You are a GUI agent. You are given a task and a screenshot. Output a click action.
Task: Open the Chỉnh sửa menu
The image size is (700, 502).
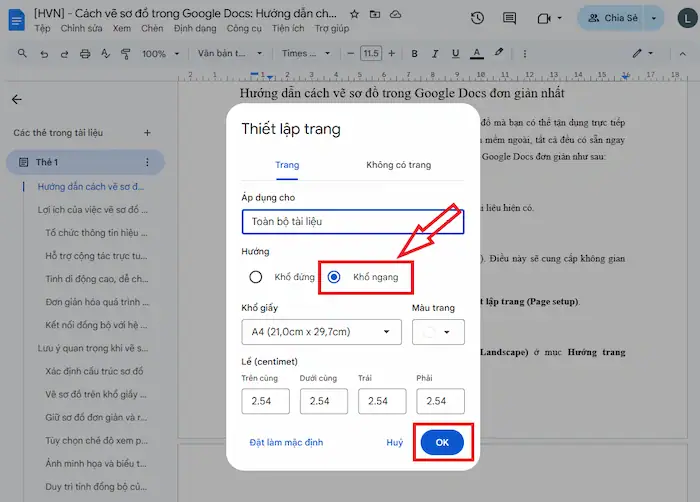point(81,29)
